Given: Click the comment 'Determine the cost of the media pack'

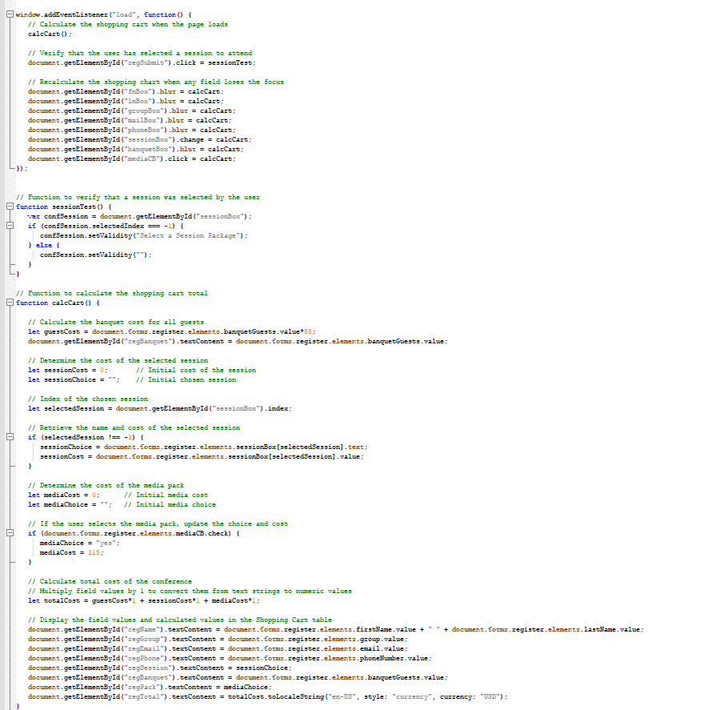Looking at the screenshot, I should click(x=106, y=485).
